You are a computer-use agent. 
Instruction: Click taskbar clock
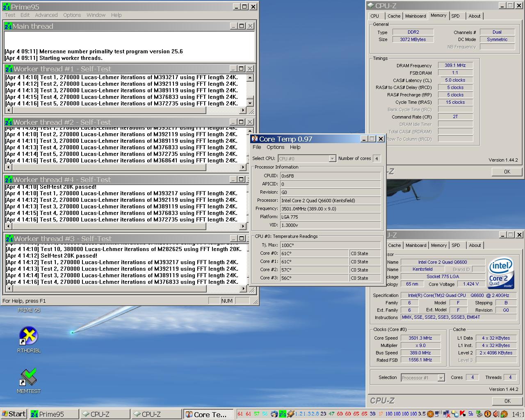pyautogui.click(x=518, y=414)
